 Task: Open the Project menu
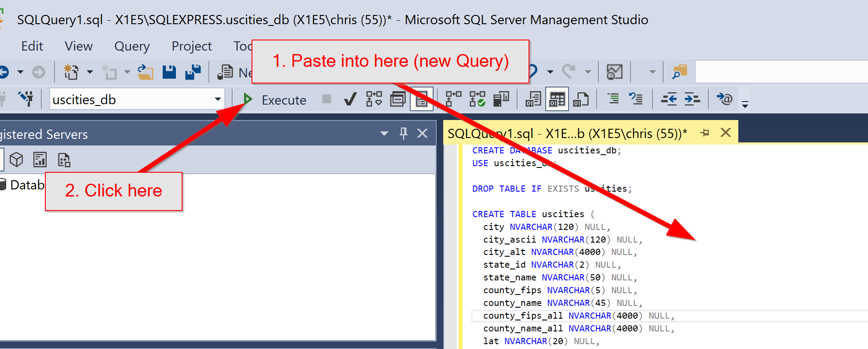192,46
